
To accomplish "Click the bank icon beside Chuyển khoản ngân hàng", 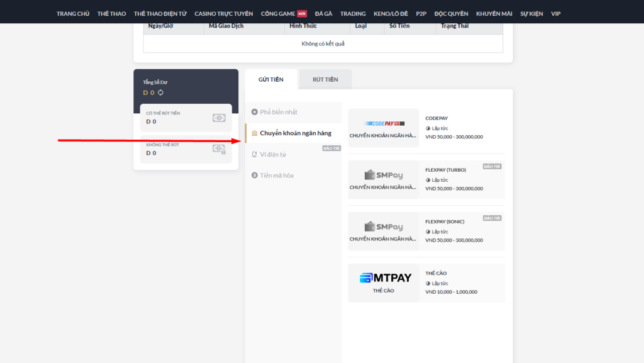I will [x=254, y=133].
